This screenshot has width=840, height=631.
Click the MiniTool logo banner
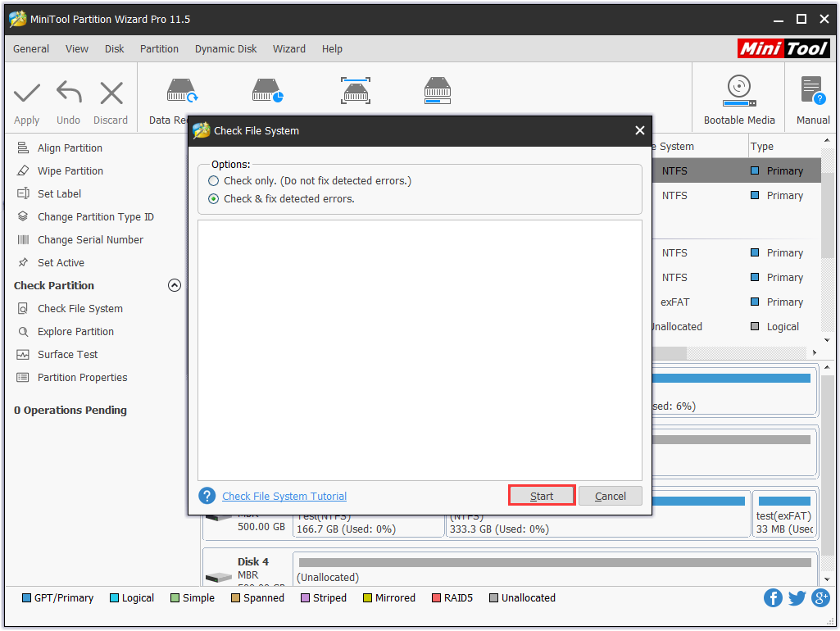pos(783,48)
